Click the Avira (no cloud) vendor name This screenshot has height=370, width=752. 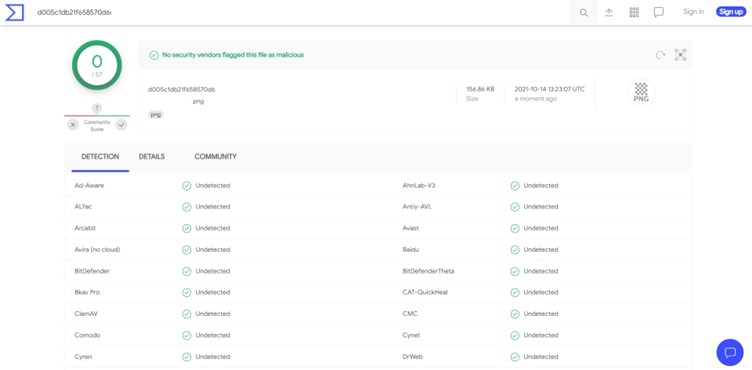pos(97,250)
